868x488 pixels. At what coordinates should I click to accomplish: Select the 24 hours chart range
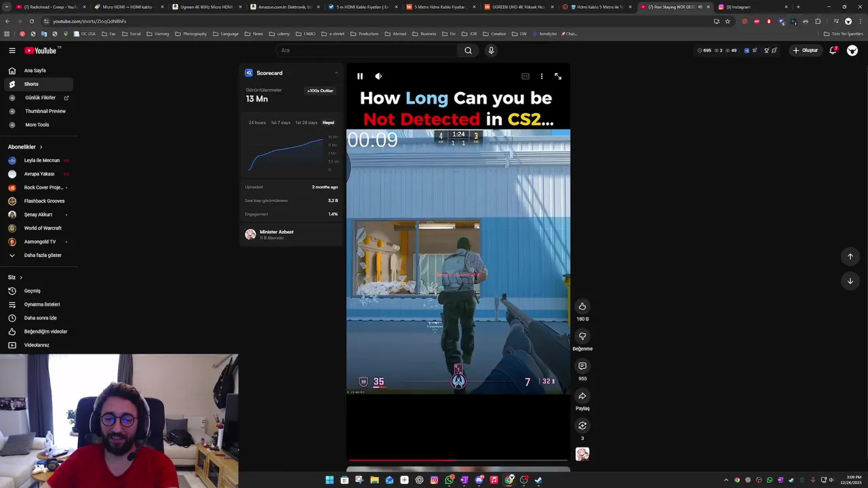coord(257,123)
